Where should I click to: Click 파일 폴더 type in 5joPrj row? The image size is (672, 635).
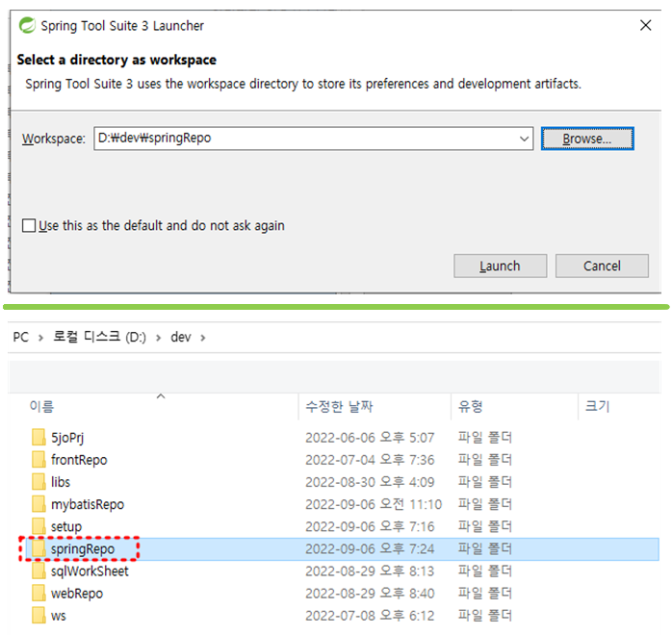click(484, 437)
